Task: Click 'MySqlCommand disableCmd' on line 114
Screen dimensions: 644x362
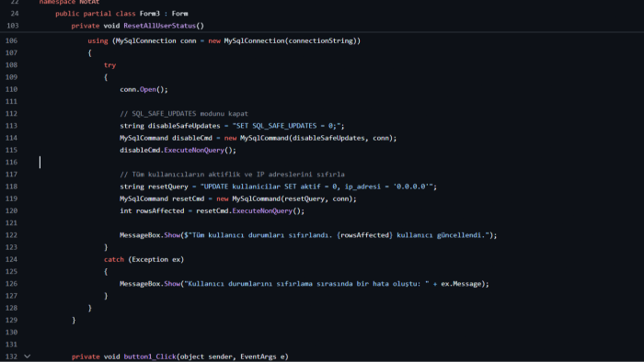Action: point(166,138)
